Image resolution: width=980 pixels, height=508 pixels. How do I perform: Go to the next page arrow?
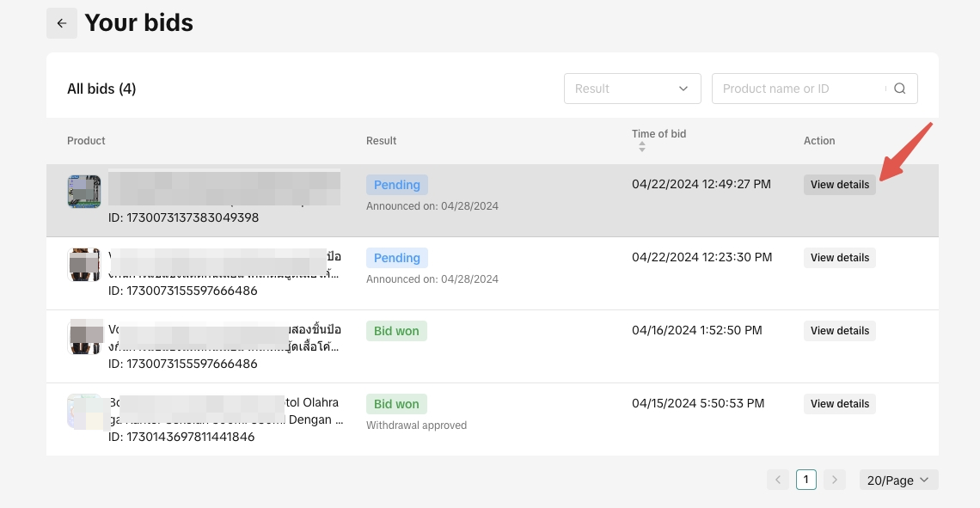pos(834,480)
